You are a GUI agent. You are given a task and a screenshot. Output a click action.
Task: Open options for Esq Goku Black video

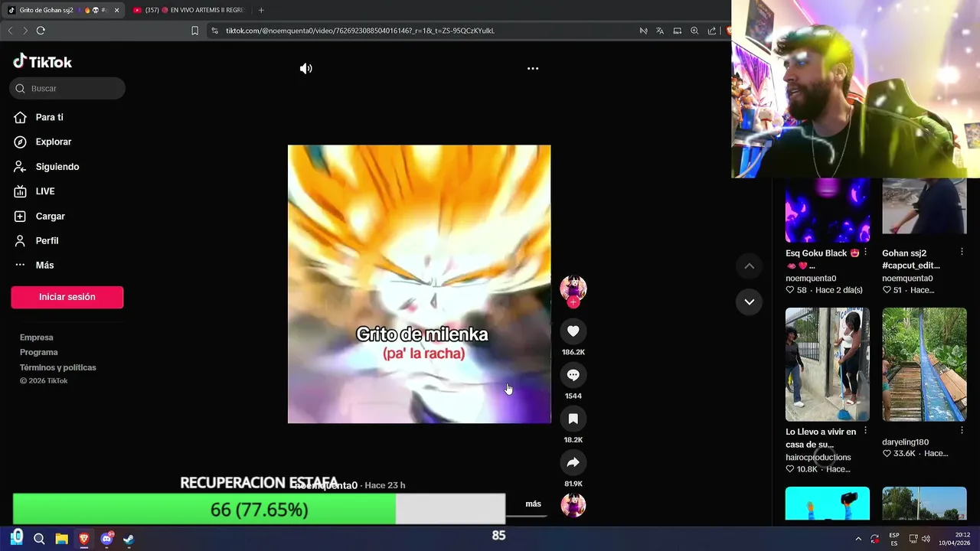[x=865, y=252]
